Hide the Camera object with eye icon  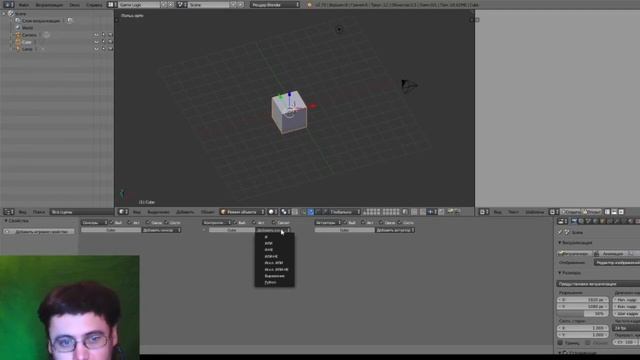coord(96,35)
